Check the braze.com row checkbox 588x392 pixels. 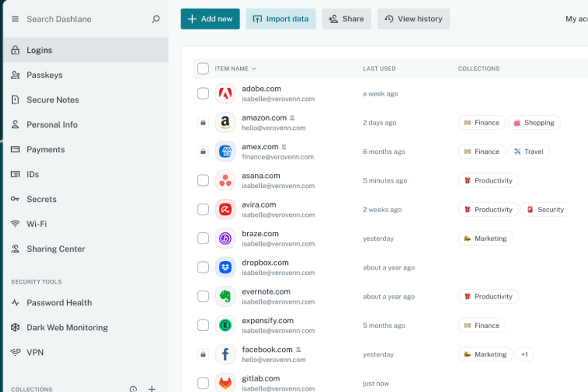pos(203,239)
